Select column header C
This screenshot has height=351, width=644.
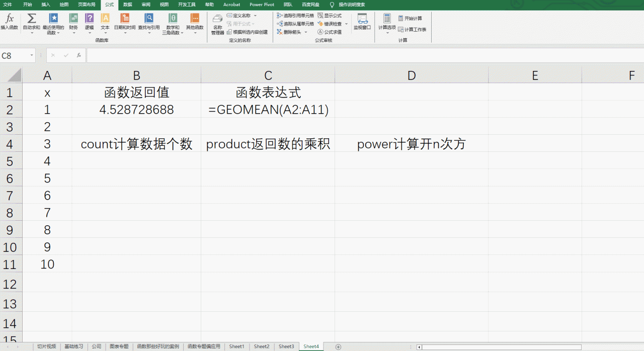pyautogui.click(x=268, y=75)
